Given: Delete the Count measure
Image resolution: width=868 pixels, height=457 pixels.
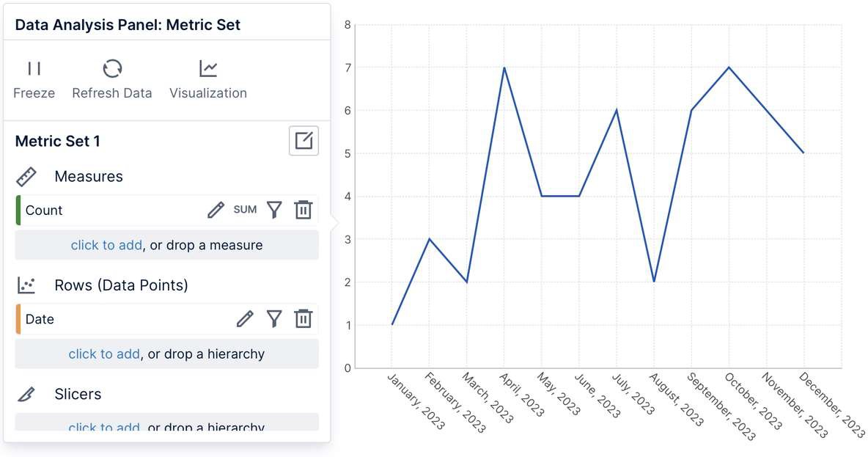Looking at the screenshot, I should (x=304, y=211).
